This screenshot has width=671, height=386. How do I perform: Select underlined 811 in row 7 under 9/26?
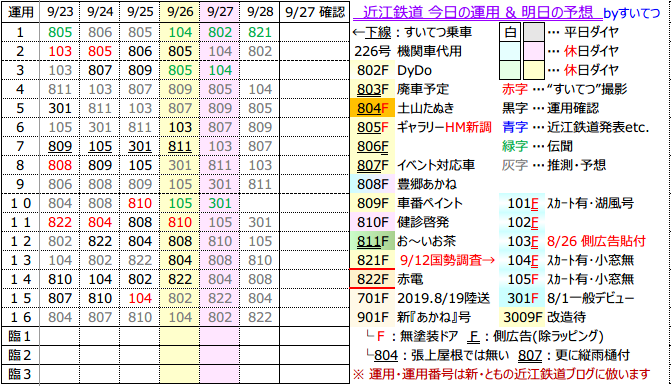[x=180, y=146]
